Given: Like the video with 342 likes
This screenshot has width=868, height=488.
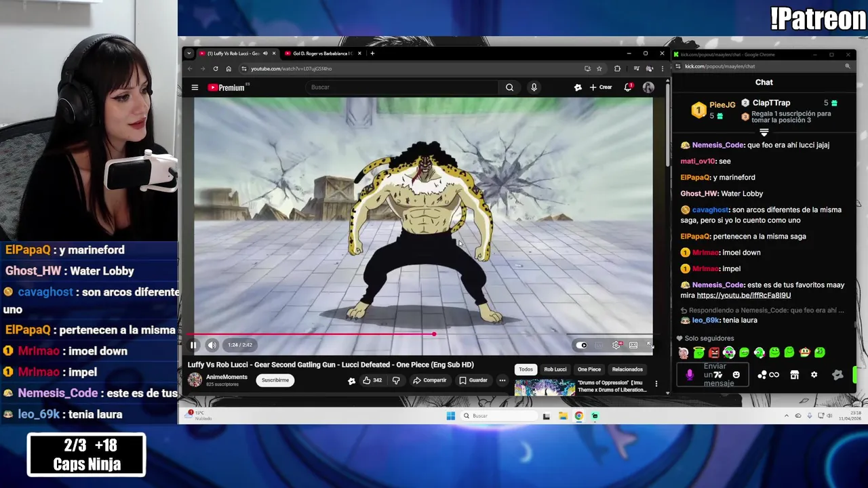Looking at the screenshot, I should click(x=372, y=380).
